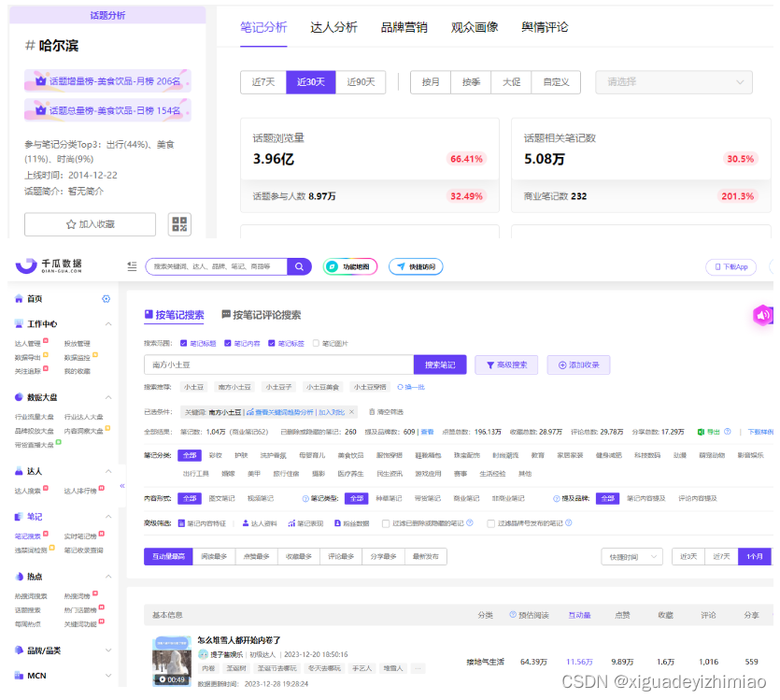Switch to 观众画像 tab
The height and width of the screenshot is (700, 780).
pos(474,27)
